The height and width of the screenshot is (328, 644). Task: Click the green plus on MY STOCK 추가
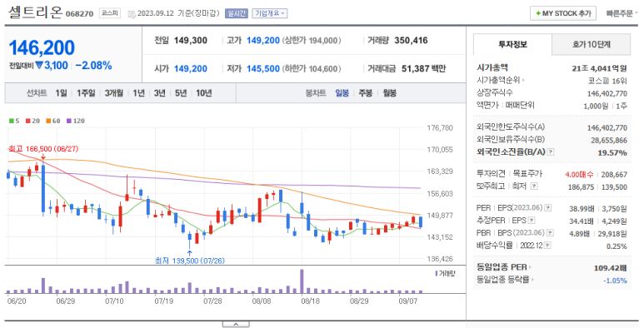pyautogui.click(x=538, y=13)
